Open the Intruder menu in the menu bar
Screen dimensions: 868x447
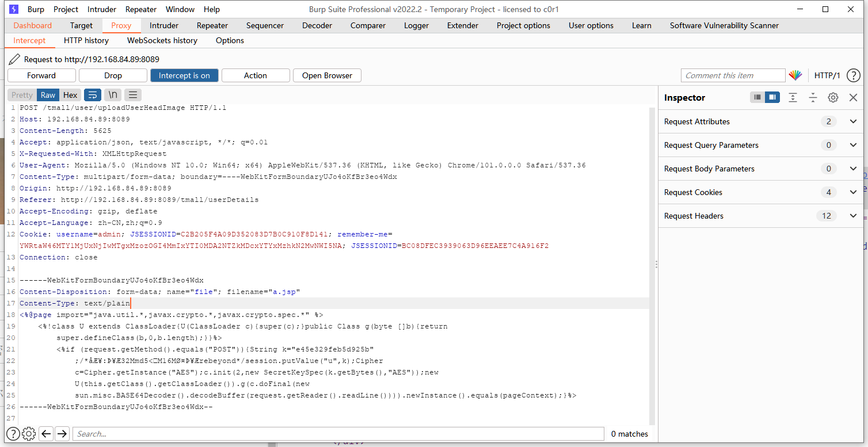click(x=102, y=9)
